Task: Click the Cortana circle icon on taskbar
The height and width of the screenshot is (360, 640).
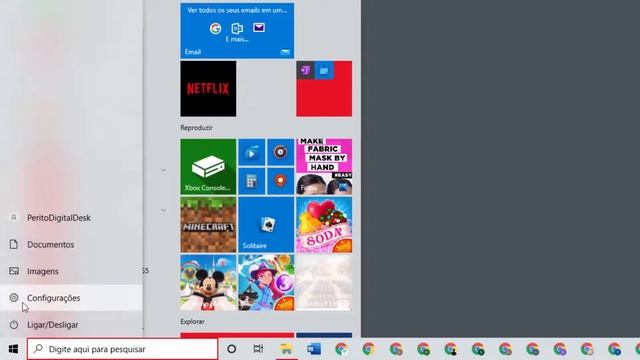Action: (231, 349)
